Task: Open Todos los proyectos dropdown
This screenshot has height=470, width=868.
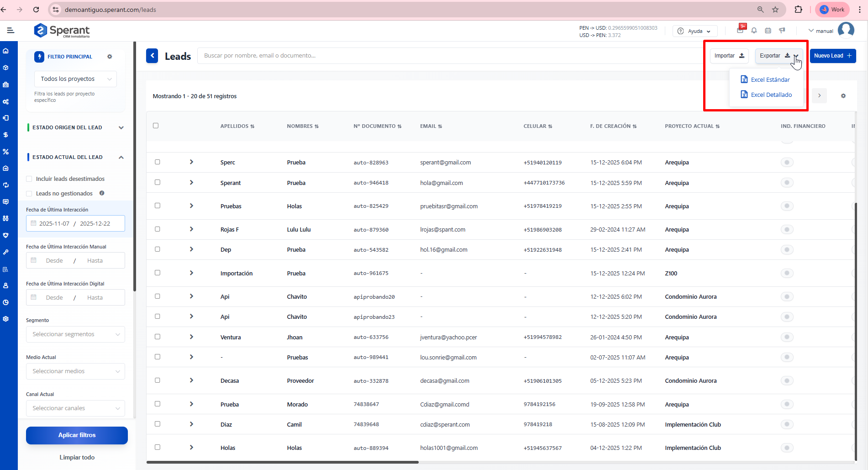Action: [75, 79]
